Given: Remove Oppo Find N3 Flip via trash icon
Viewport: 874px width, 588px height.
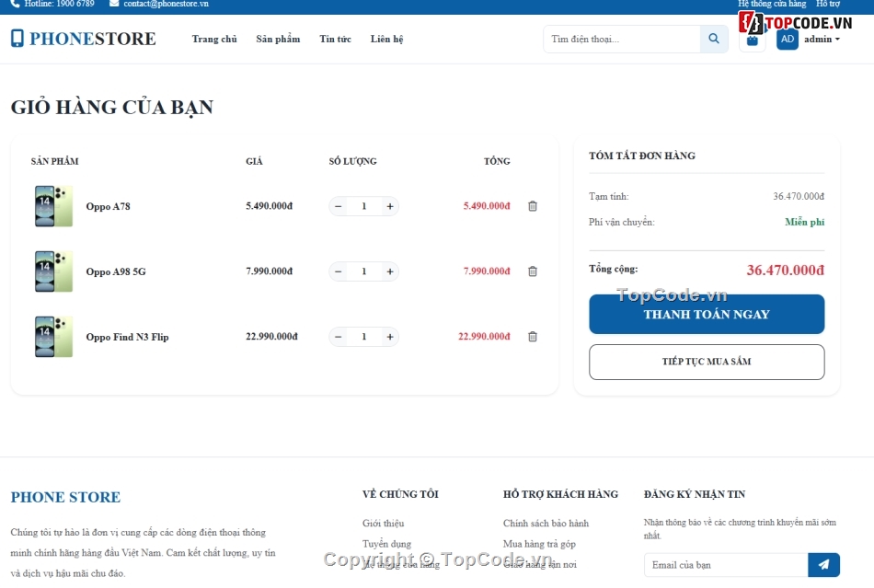Looking at the screenshot, I should pyautogui.click(x=533, y=337).
